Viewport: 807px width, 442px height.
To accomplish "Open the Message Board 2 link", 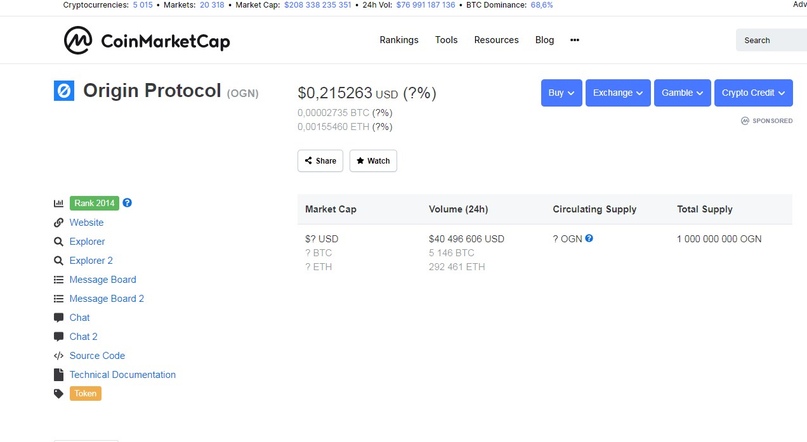I will 107,298.
